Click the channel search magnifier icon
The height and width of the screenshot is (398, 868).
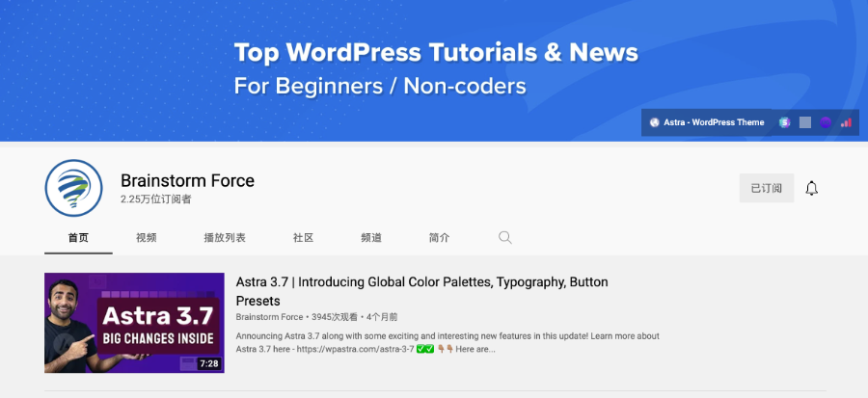504,238
